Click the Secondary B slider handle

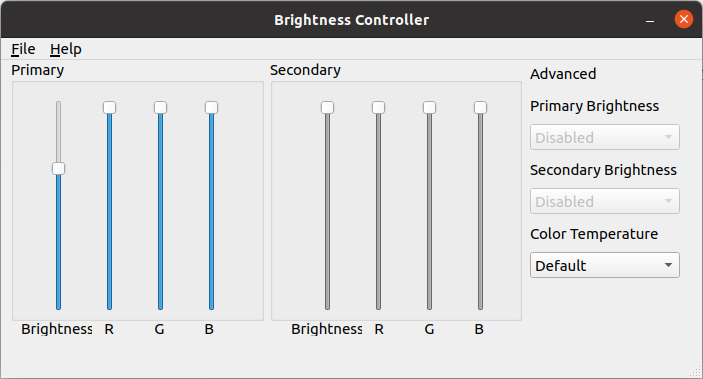[481, 108]
